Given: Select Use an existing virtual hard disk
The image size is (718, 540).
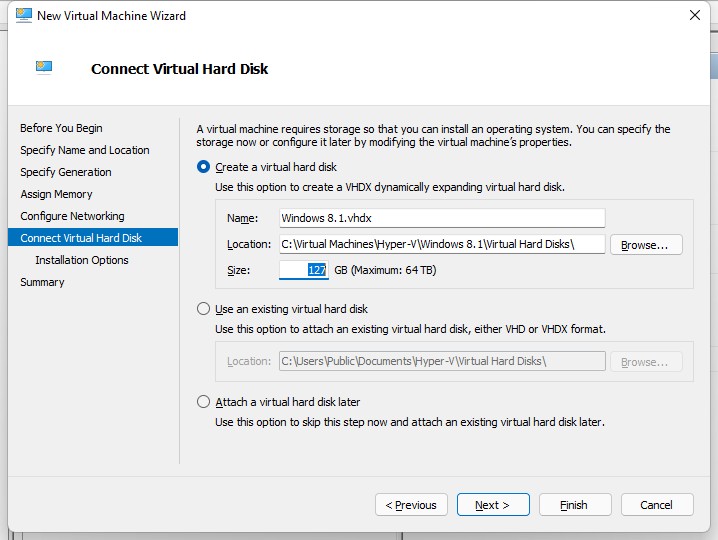Looking at the screenshot, I should (203, 309).
